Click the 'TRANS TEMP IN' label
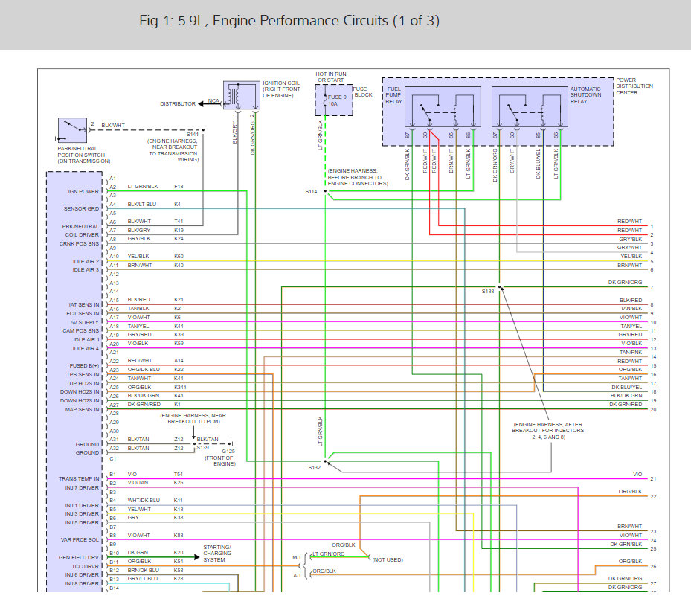691x616 pixels. [79, 479]
